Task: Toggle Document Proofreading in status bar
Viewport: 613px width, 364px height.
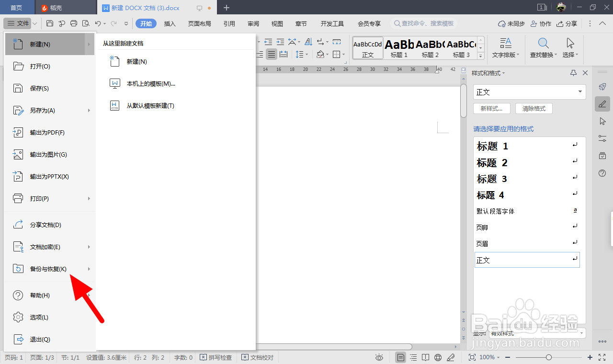Action: click(x=258, y=357)
